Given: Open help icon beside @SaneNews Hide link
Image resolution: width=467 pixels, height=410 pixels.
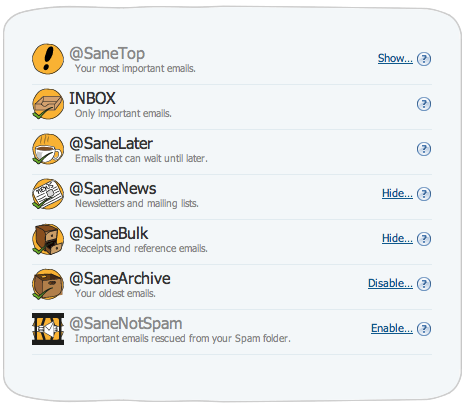Looking at the screenshot, I should click(x=424, y=194).
